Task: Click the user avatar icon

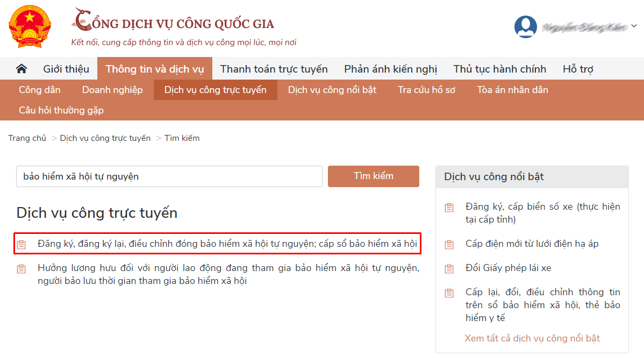Action: [525, 26]
